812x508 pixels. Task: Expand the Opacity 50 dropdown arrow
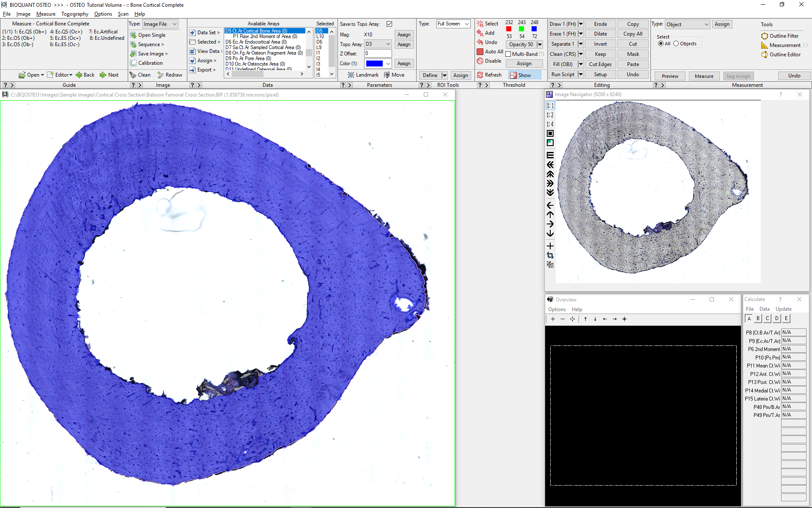540,44
